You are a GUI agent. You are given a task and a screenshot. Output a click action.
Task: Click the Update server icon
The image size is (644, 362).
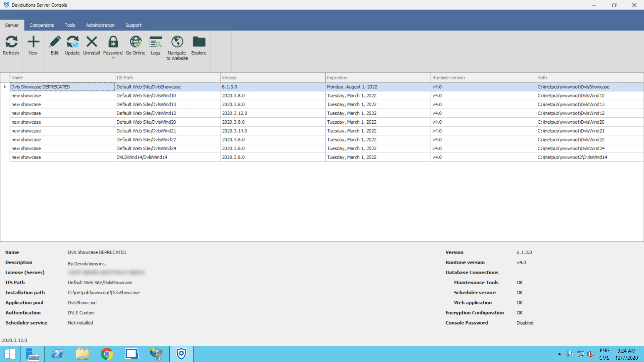[72, 42]
